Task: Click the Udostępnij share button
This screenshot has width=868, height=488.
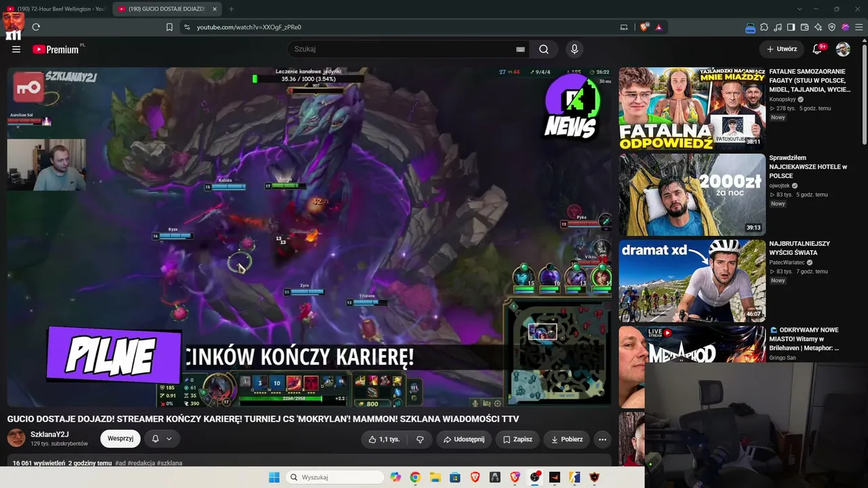Action: click(x=464, y=439)
